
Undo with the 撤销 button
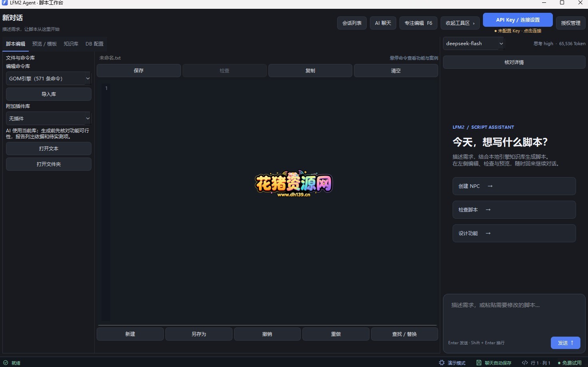pos(267,334)
